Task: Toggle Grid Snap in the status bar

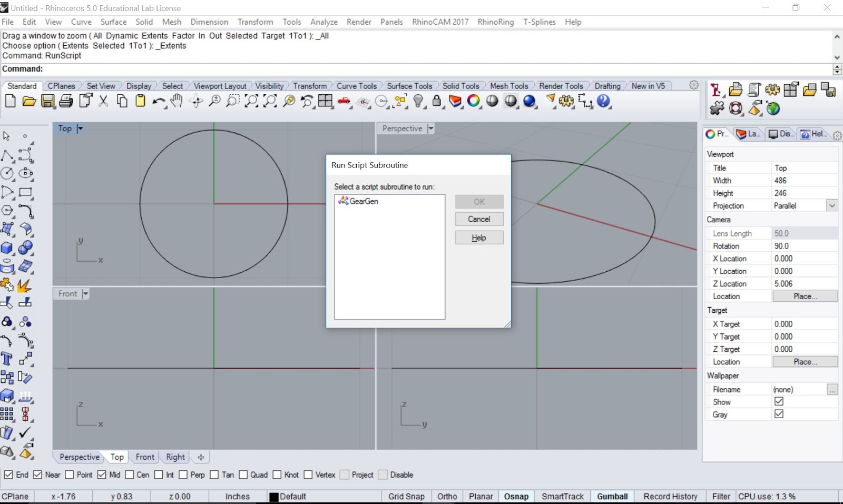Action: point(406,496)
